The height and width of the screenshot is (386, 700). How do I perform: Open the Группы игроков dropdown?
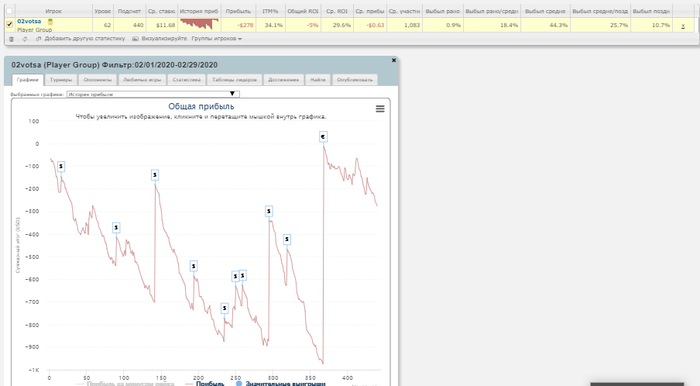click(x=217, y=39)
